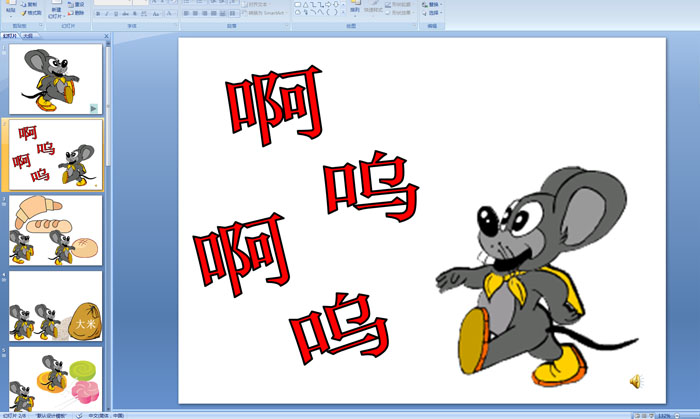Open the Drawing (绘图) dialog launcher
Image resolution: width=700 pixels, height=419 pixels.
click(414, 25)
